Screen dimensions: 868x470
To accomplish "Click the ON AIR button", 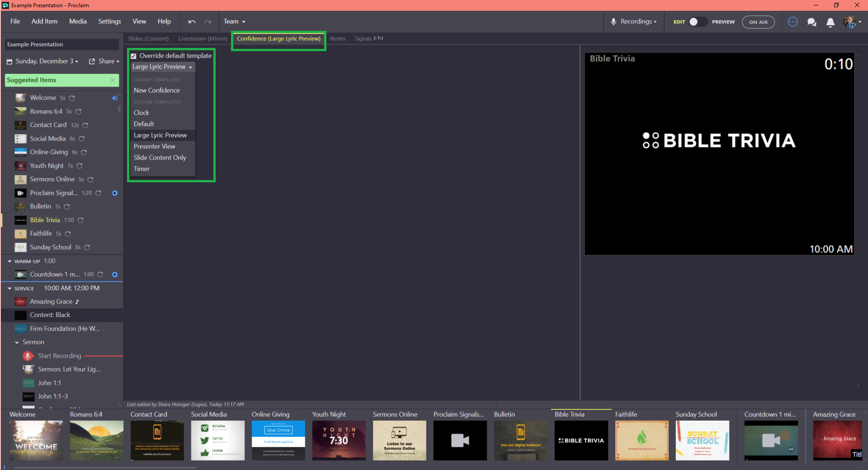I will coord(758,22).
